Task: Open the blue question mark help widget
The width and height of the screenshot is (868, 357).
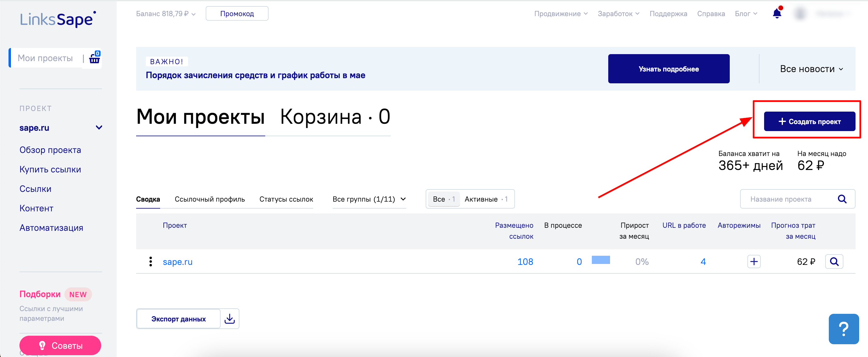Action: tap(843, 329)
